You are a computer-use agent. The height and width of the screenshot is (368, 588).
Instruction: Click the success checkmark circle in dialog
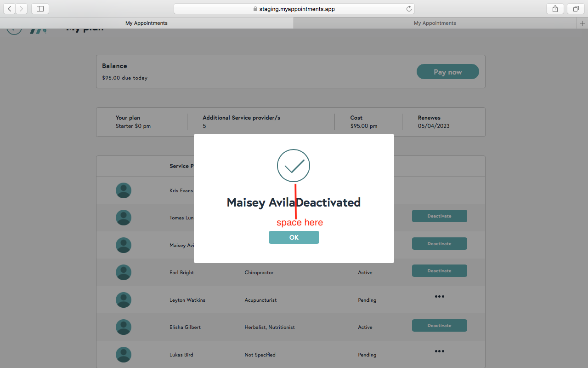pos(294,166)
